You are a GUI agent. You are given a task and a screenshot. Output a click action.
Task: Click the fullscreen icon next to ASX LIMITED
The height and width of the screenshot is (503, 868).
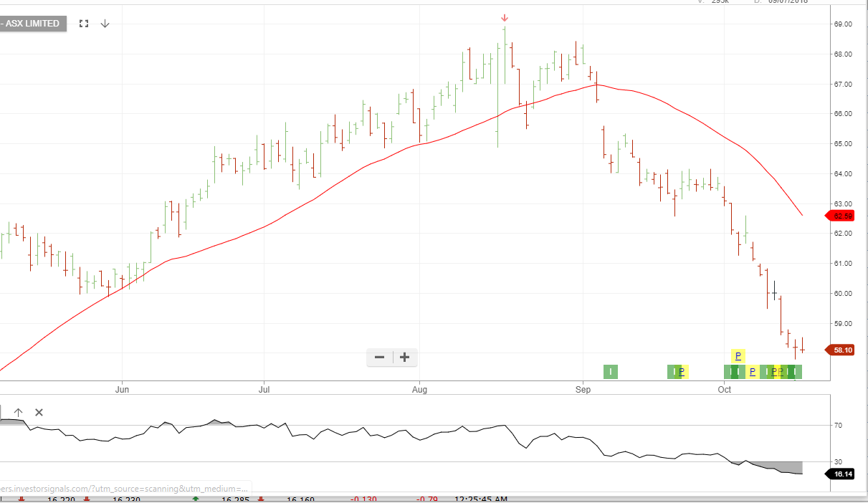point(84,24)
